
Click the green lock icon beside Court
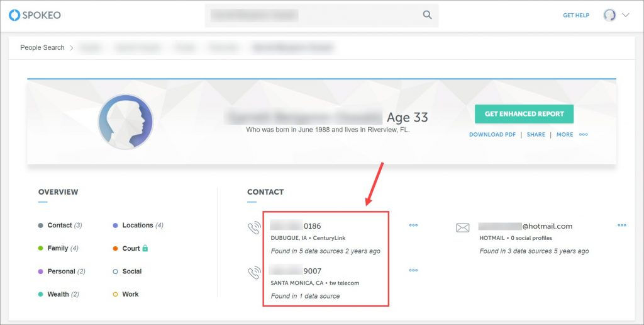[145, 248]
